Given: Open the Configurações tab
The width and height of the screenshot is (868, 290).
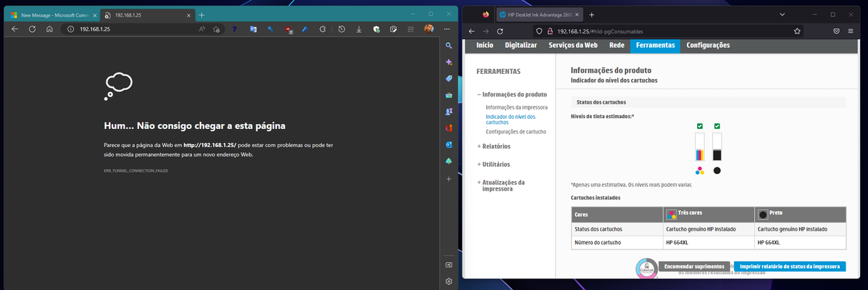Looking at the screenshot, I should point(708,46).
